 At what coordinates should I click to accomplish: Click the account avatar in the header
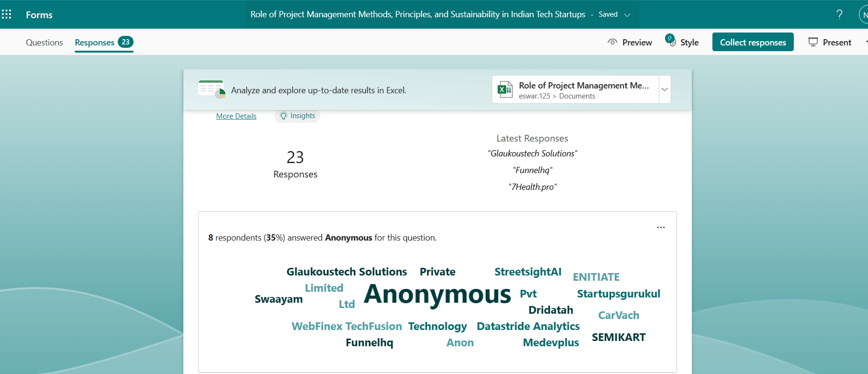[864, 14]
